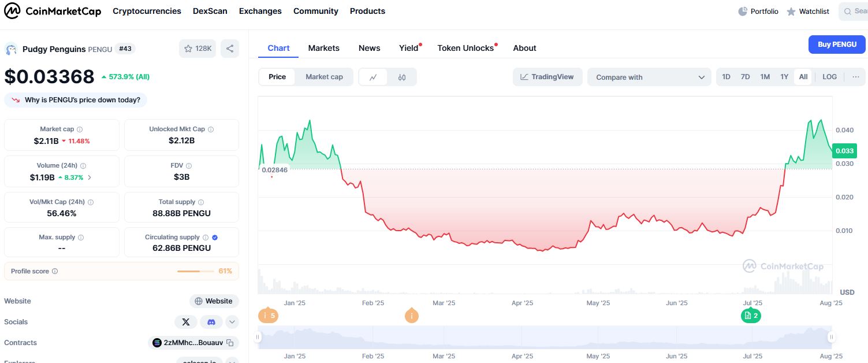The image size is (868, 363).
Task: Open DexScan nav menu
Action: (210, 11)
